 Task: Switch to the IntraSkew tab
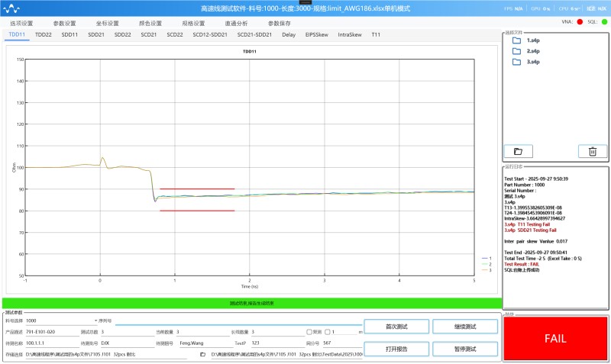[349, 34]
